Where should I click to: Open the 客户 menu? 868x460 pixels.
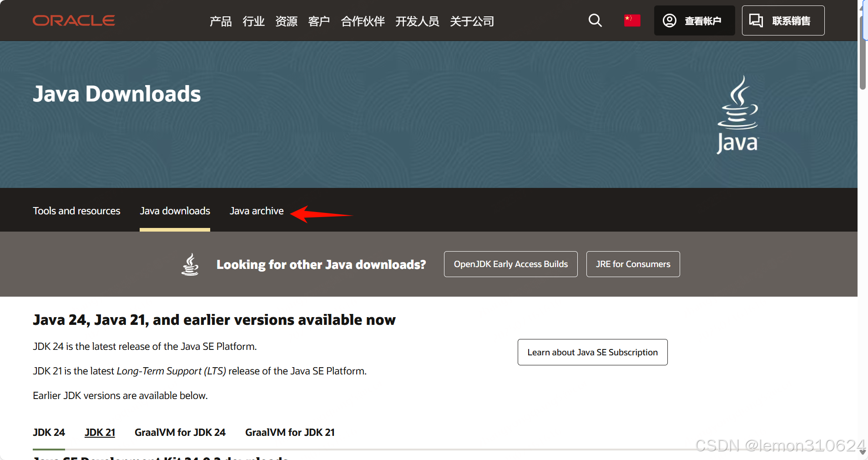click(x=319, y=21)
